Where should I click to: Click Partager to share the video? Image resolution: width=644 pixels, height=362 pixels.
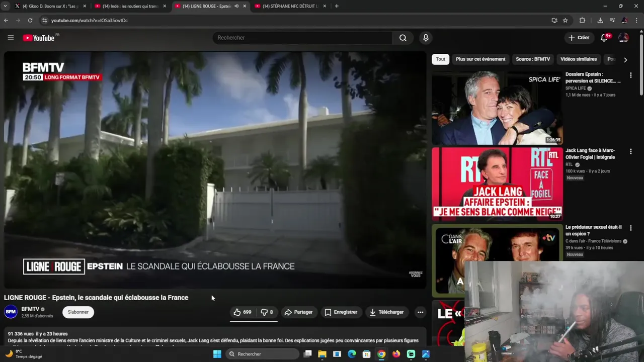pyautogui.click(x=298, y=312)
